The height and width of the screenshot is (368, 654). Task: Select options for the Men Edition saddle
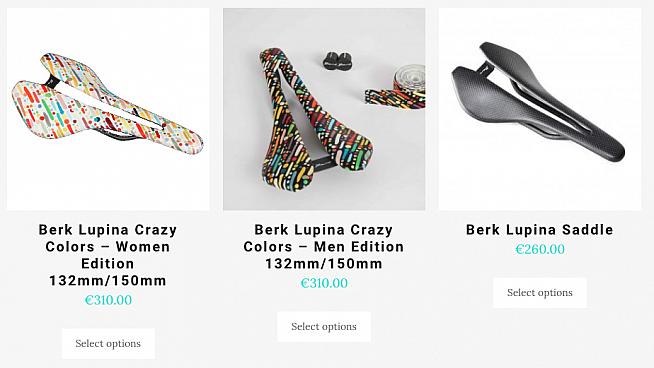coord(324,326)
